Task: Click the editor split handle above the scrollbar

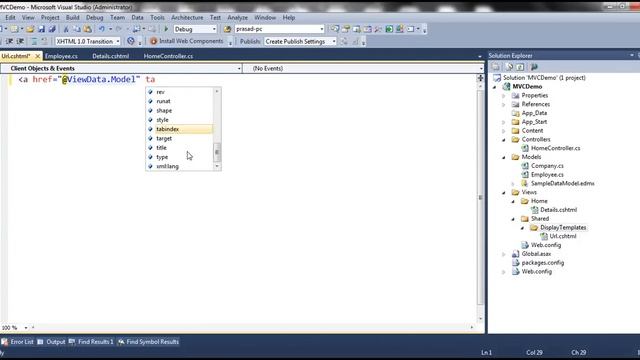Action: point(480,78)
